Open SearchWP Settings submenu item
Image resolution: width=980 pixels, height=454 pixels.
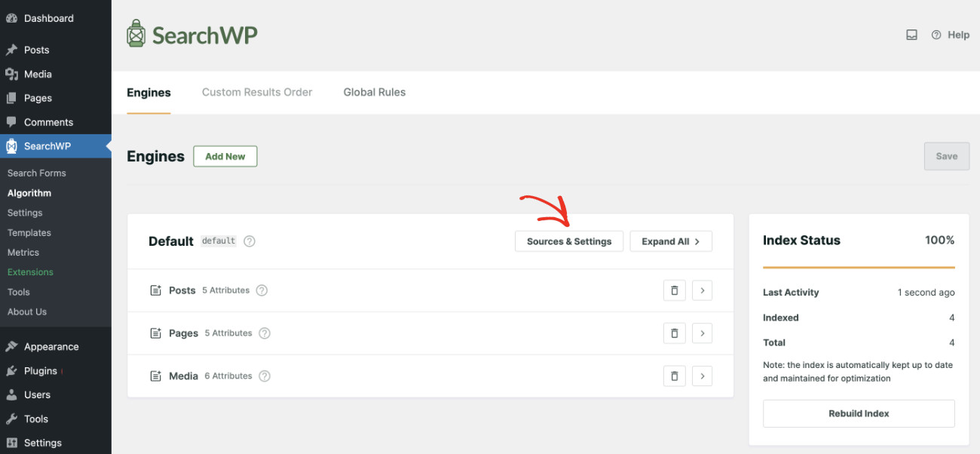pos(25,213)
